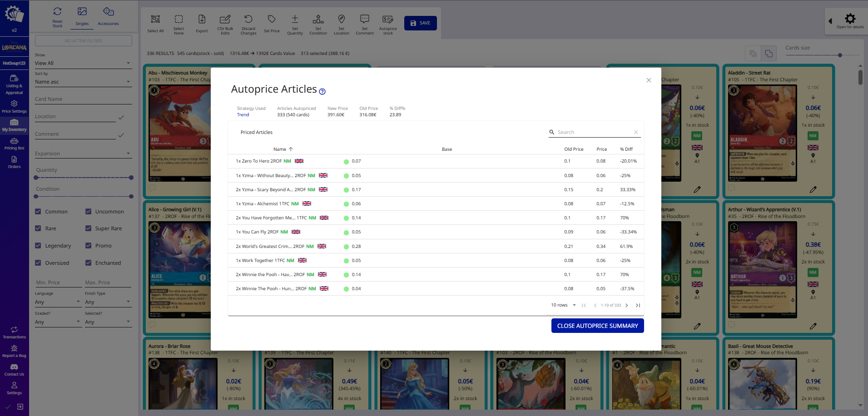This screenshot has width=868, height=416.
Task: Click the Location filter checkmark toggle
Action: tap(121, 117)
